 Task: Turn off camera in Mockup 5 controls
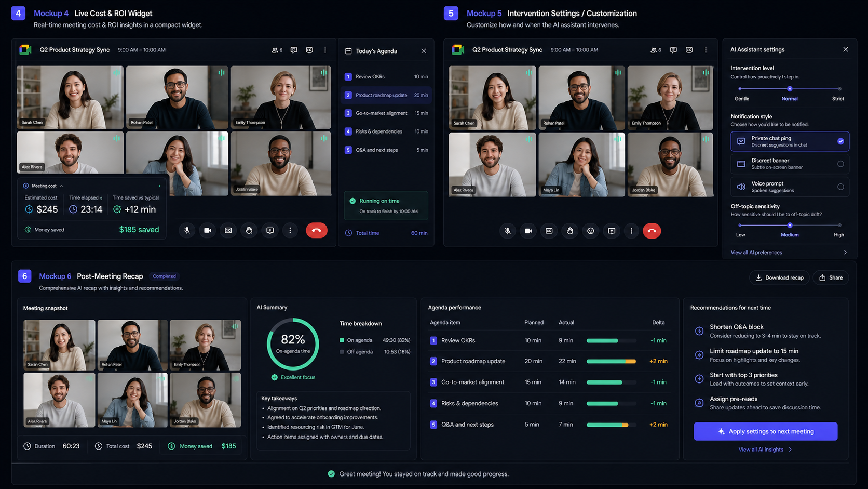528,231
